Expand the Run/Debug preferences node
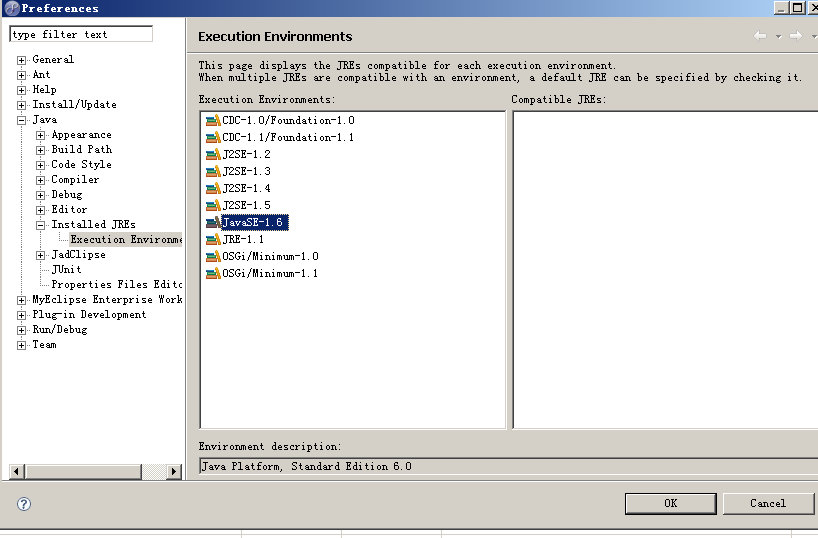The height and width of the screenshot is (538, 818). coord(22,330)
